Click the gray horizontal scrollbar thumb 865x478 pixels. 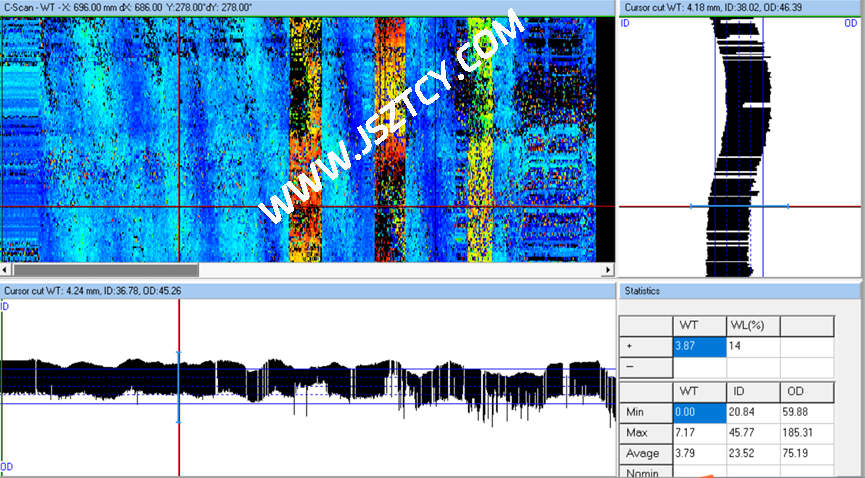click(105, 270)
